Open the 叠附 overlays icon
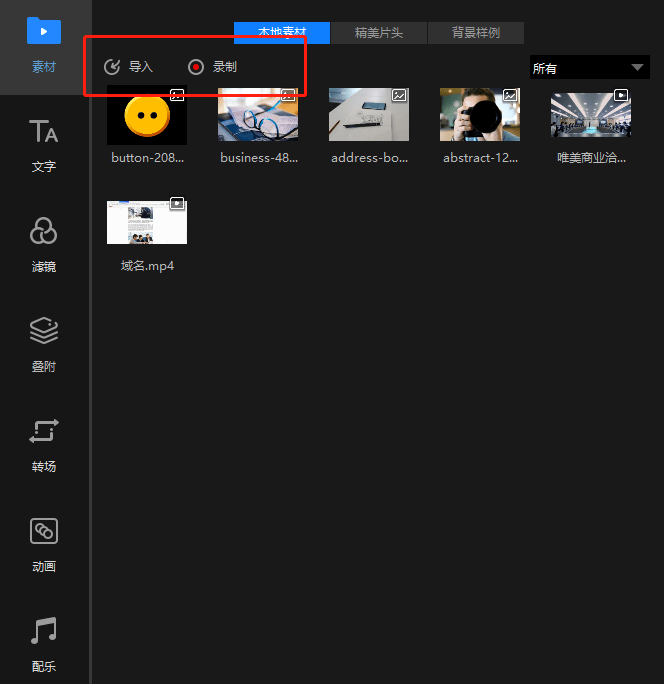The height and width of the screenshot is (684, 664). (x=43, y=331)
